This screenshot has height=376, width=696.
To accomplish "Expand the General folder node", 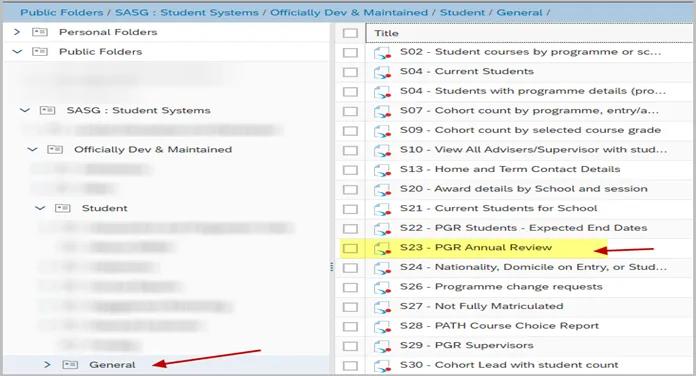I will coord(47,364).
